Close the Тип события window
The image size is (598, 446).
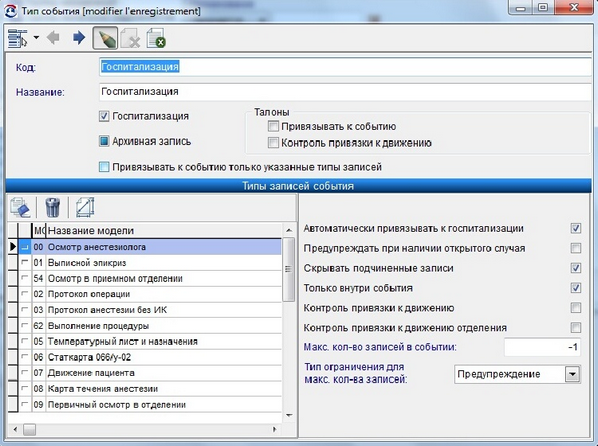(574, 8)
